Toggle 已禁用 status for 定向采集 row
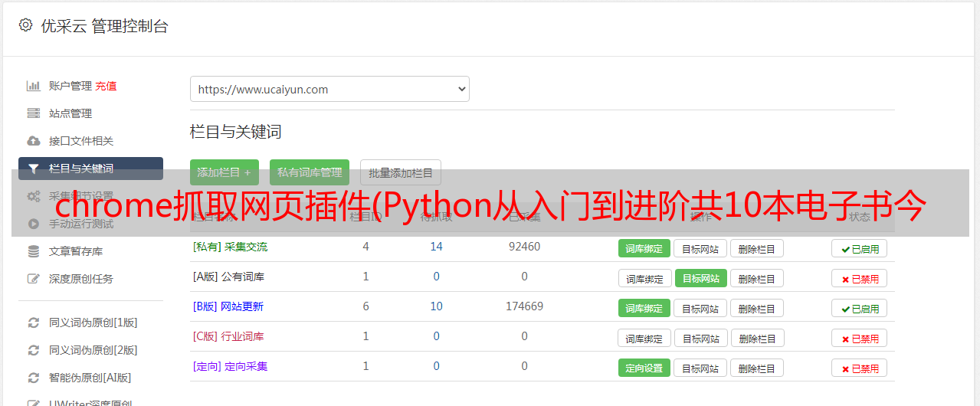 (860, 368)
